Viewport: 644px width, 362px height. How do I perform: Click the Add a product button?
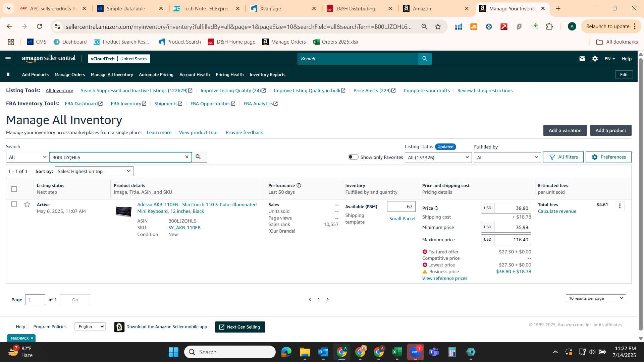(x=611, y=130)
